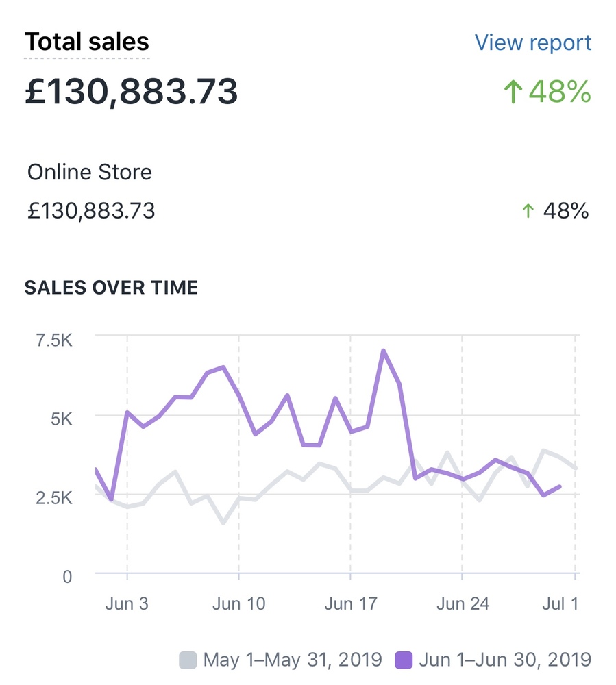The width and height of the screenshot is (616, 685).
Task: Click the Jun 10 date axis label
Action: coord(238,603)
